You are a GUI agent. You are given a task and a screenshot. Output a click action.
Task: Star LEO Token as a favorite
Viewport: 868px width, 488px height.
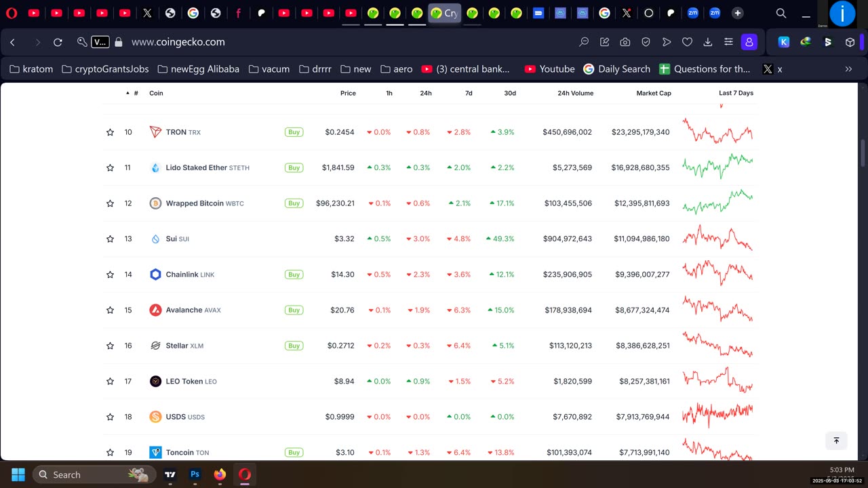(110, 381)
